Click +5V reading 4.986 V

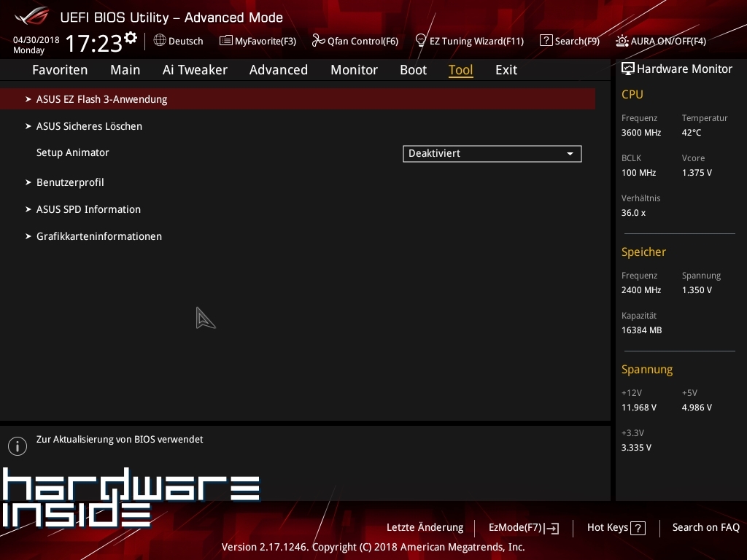[697, 408]
